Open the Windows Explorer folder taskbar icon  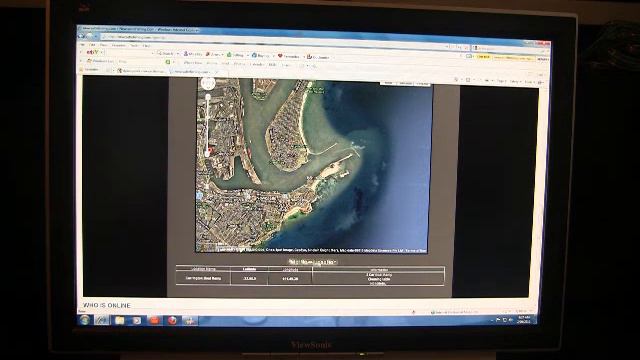[x=119, y=320]
